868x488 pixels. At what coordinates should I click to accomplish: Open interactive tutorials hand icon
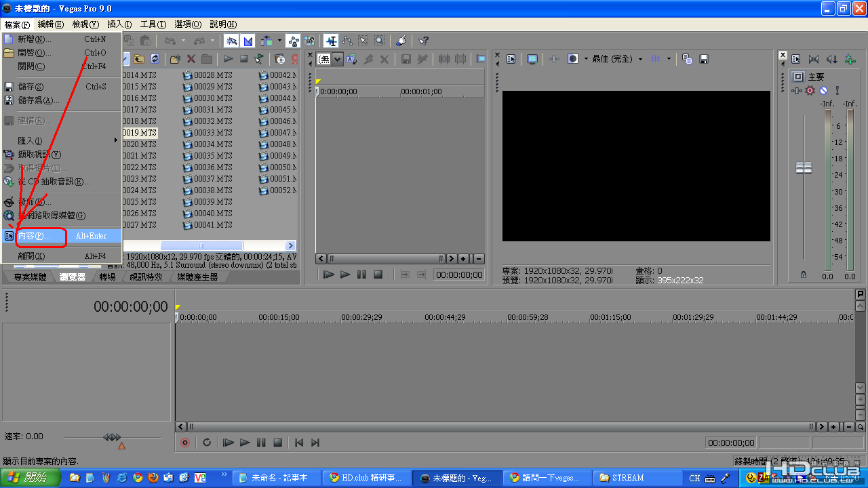click(x=401, y=41)
